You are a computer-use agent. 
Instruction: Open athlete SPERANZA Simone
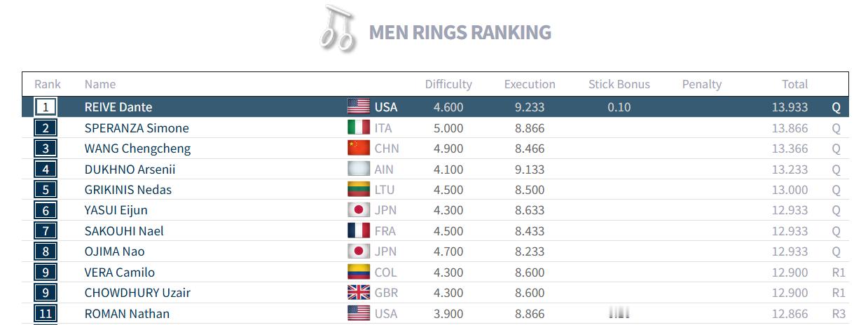(137, 128)
